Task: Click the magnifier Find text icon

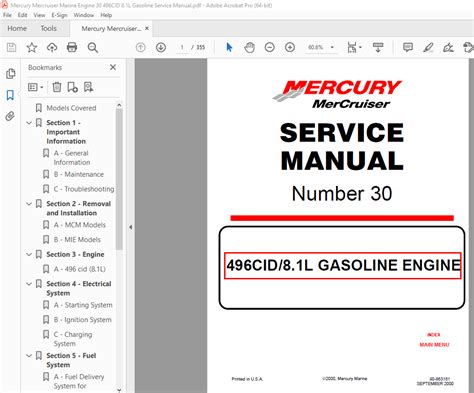Action: (x=93, y=48)
